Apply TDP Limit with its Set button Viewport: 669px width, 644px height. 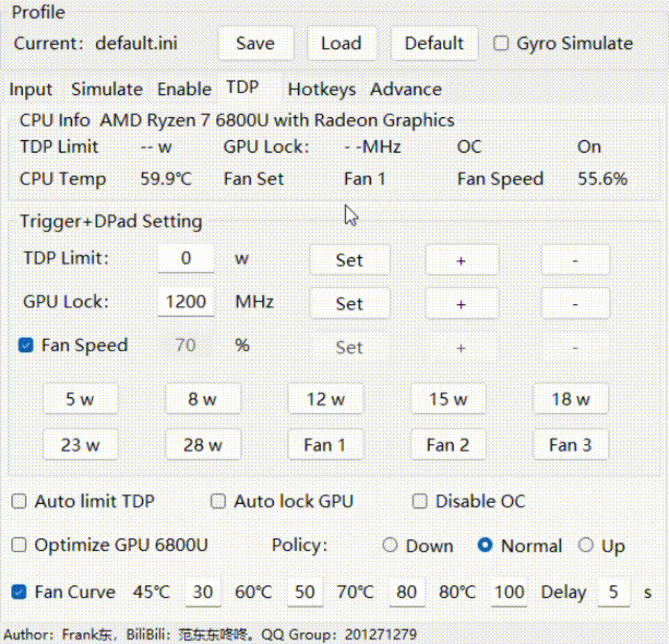(x=349, y=260)
